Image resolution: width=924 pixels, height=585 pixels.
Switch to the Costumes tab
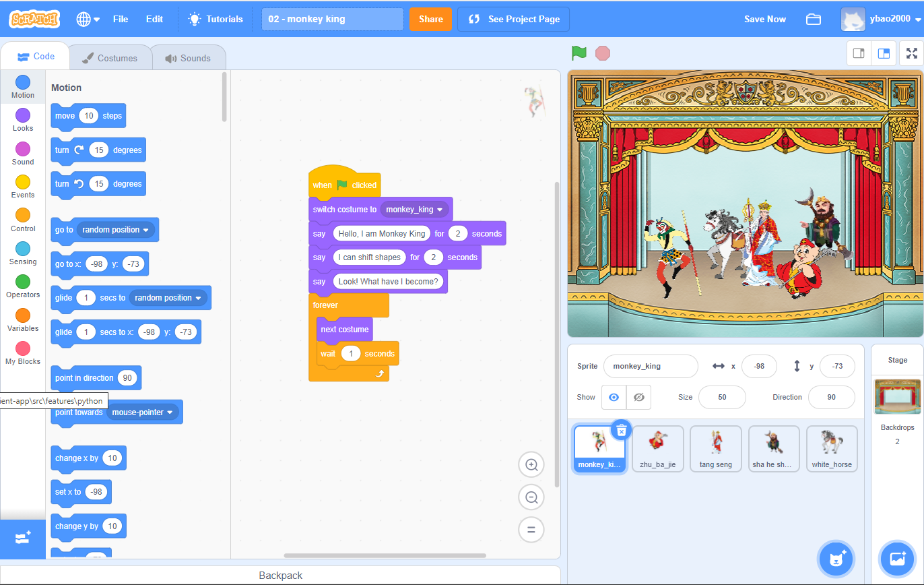[110, 58]
